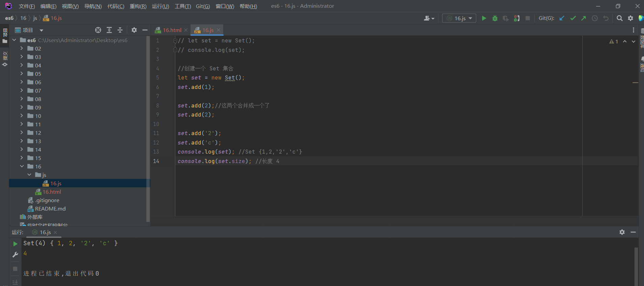
Task: Update project with Git blue arrow
Action: tap(562, 18)
